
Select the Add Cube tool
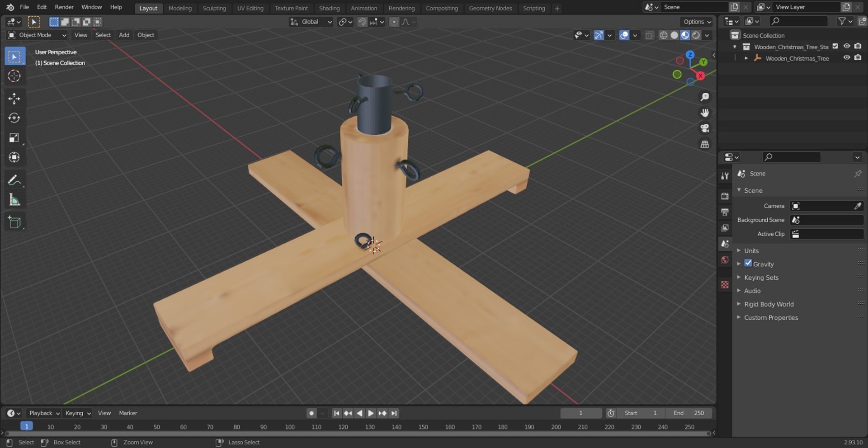14,222
